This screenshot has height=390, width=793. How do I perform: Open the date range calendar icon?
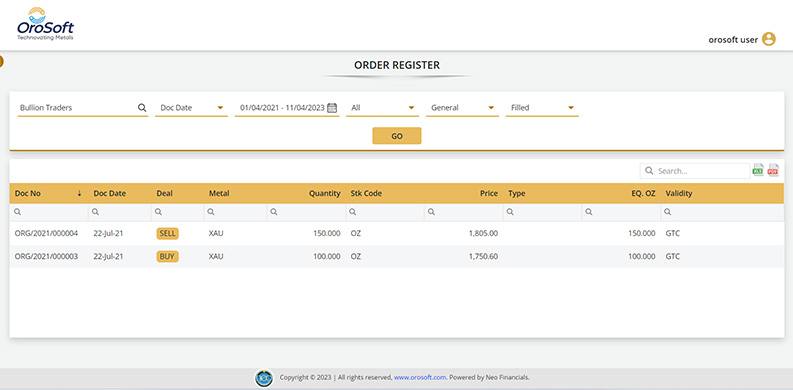click(332, 108)
